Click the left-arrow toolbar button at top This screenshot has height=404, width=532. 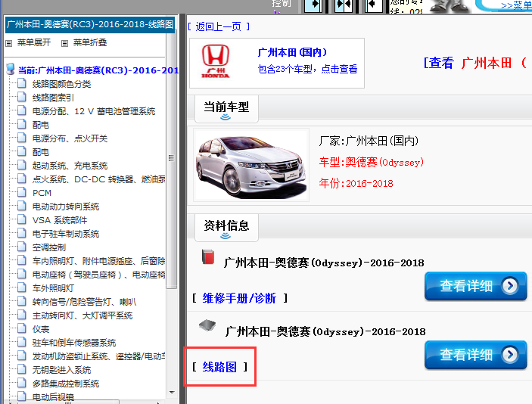point(374,5)
